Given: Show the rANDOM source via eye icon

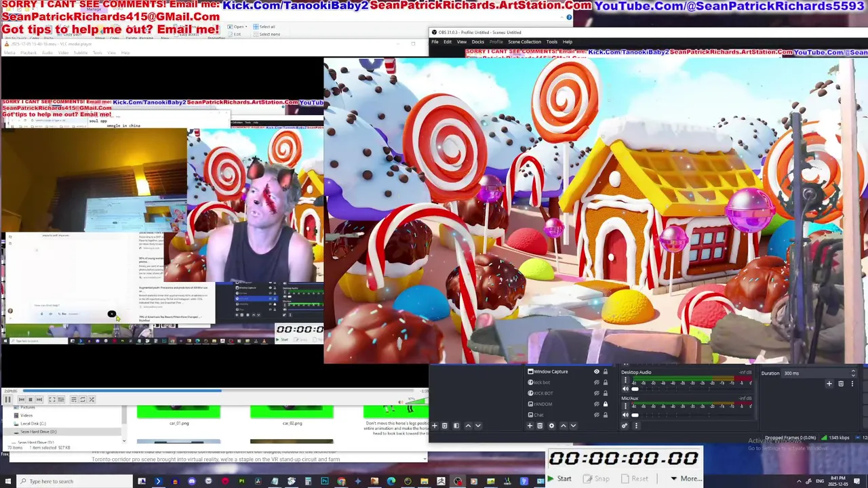Looking at the screenshot, I should pyautogui.click(x=597, y=404).
